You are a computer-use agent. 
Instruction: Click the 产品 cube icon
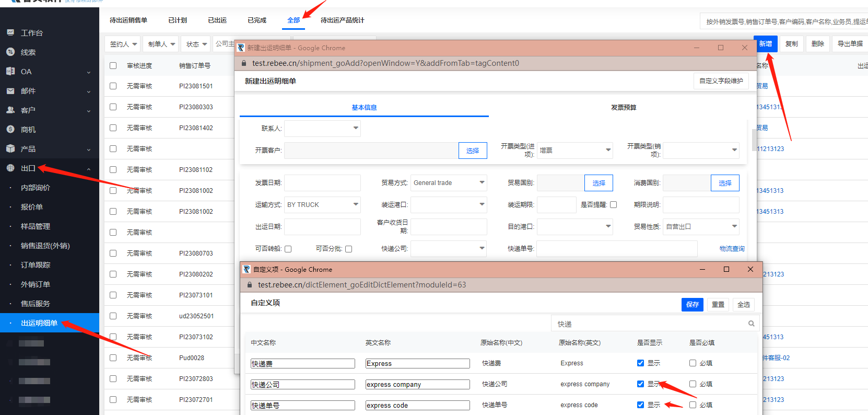pos(10,148)
